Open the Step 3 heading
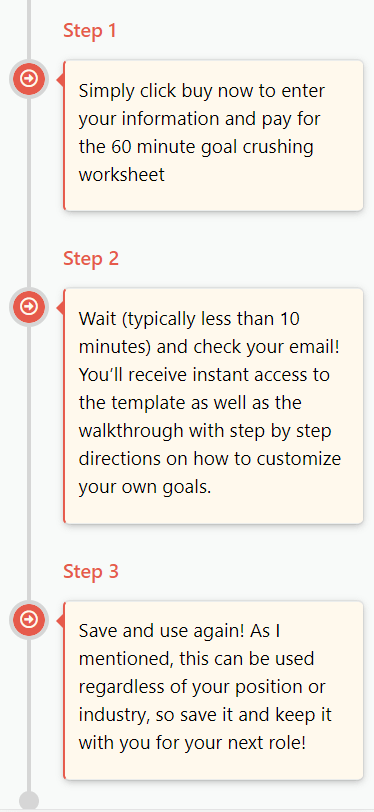Image resolution: width=374 pixels, height=812 pixels. click(91, 571)
